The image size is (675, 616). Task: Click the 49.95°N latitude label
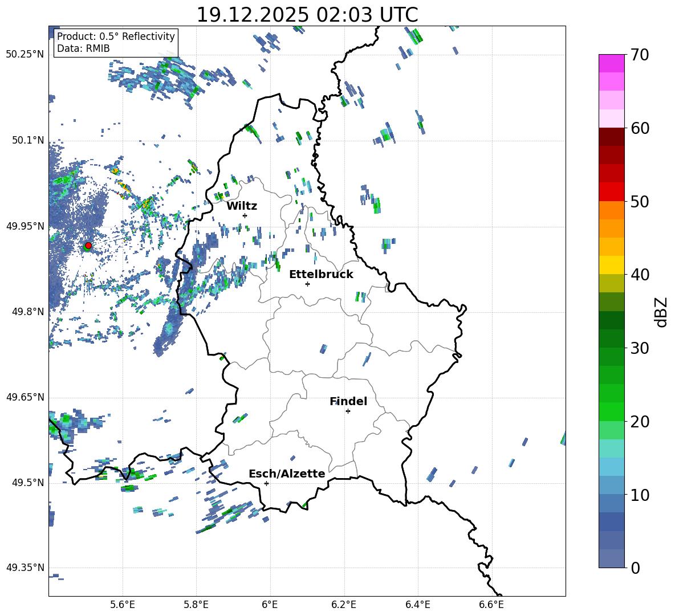click(x=25, y=226)
